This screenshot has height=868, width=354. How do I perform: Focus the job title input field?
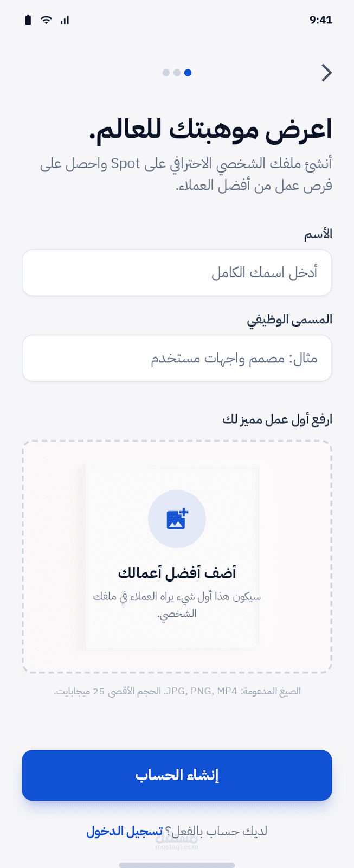[x=177, y=358]
